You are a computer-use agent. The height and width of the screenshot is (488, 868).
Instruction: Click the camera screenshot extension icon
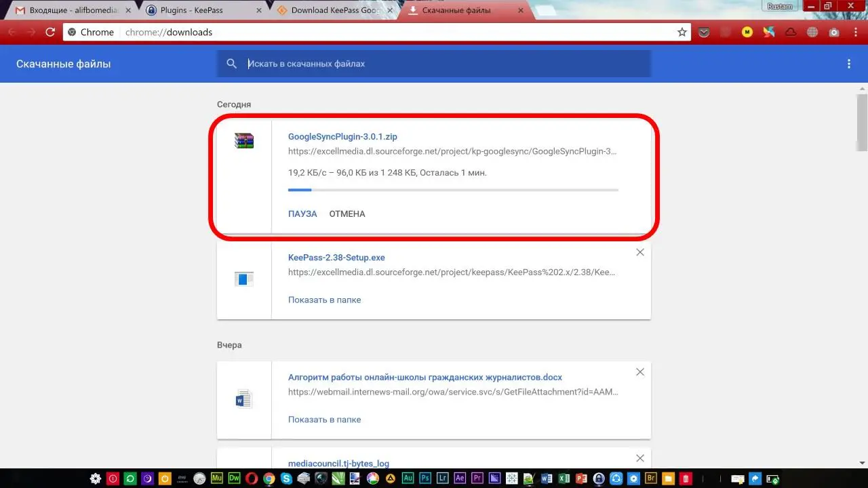[x=834, y=32]
